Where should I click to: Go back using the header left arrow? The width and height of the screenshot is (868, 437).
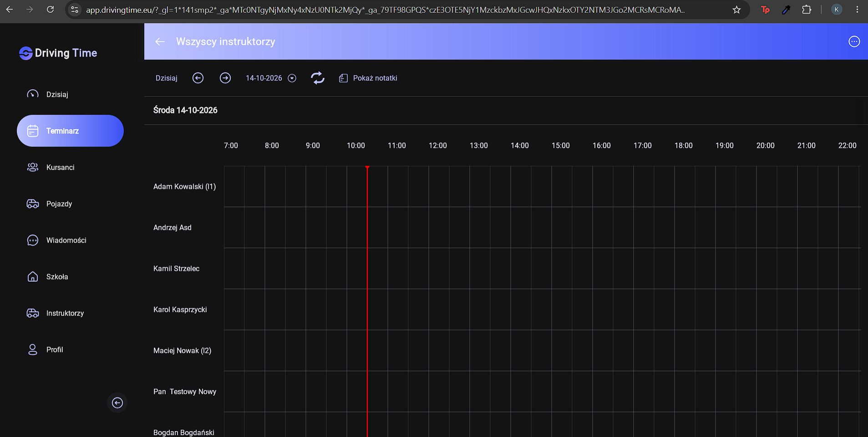(x=160, y=41)
